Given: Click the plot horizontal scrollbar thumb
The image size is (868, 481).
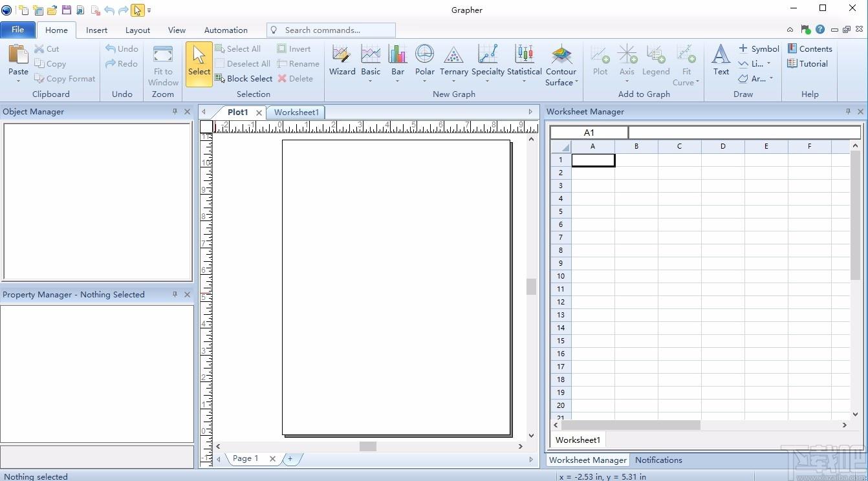Looking at the screenshot, I should pos(368,446).
